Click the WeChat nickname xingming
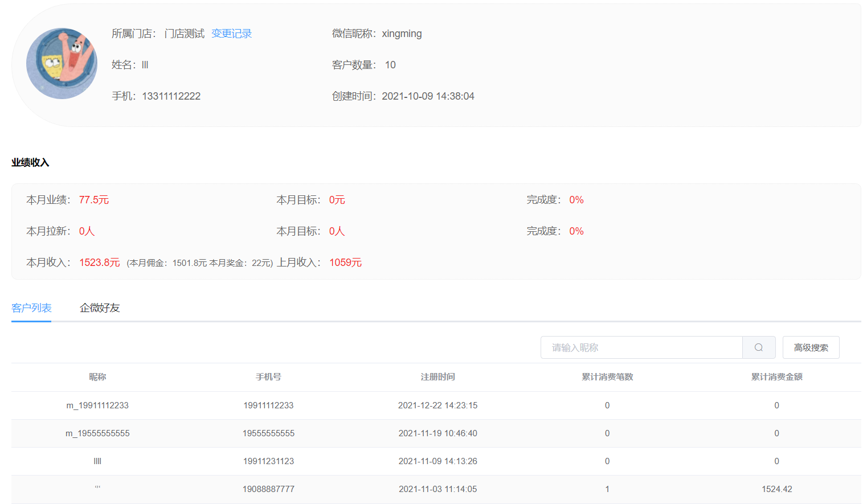 click(402, 34)
